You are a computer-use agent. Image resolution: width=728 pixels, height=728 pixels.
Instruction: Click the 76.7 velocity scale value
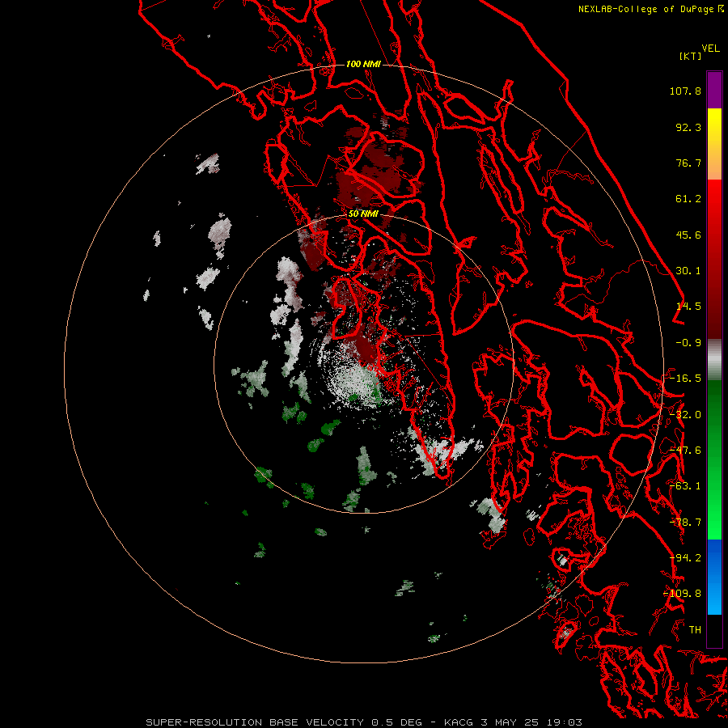688,163
